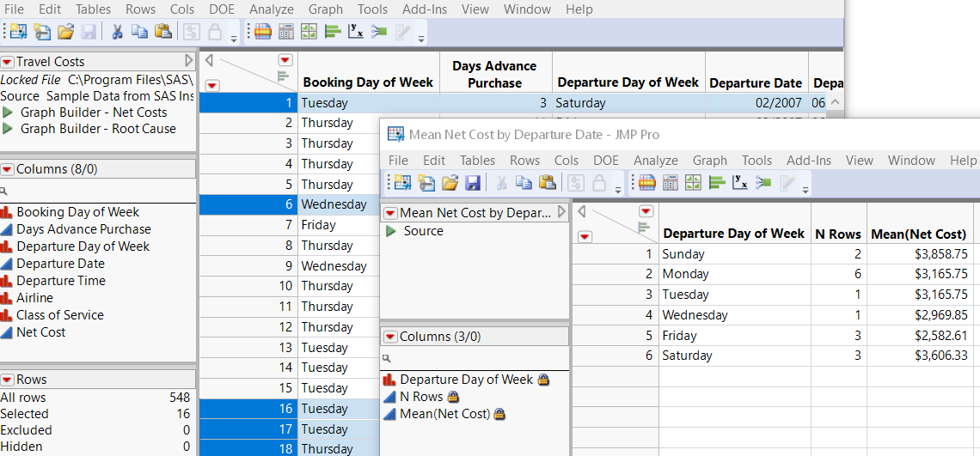Viewport: 980px width, 456px height.
Task: Open the Analyze menu in main window
Action: (271, 9)
